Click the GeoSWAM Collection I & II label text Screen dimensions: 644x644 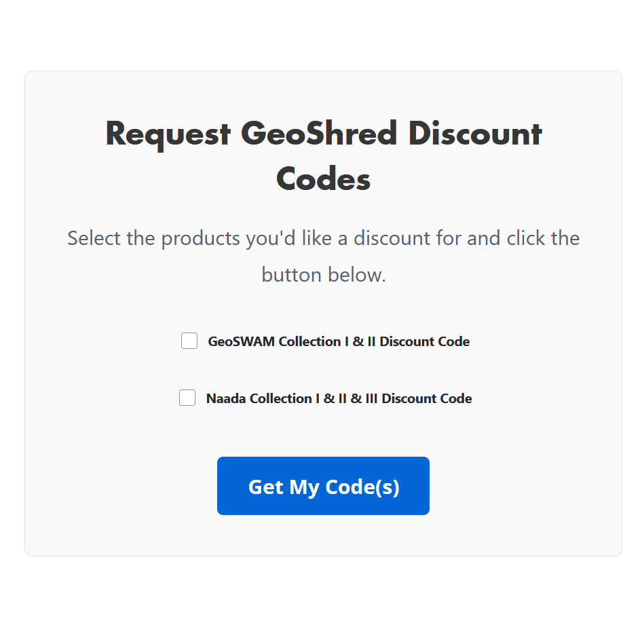point(338,341)
